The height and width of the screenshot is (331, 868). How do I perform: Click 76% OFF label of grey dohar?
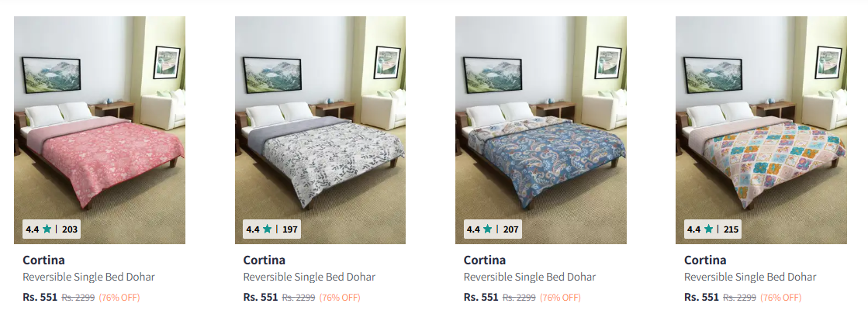pos(340,298)
